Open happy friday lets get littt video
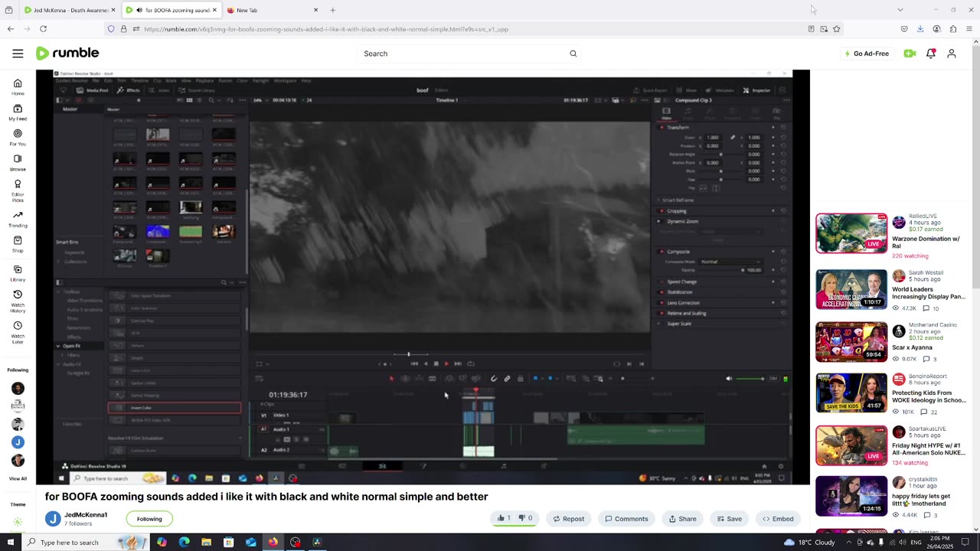The image size is (980, 551). coord(851,496)
